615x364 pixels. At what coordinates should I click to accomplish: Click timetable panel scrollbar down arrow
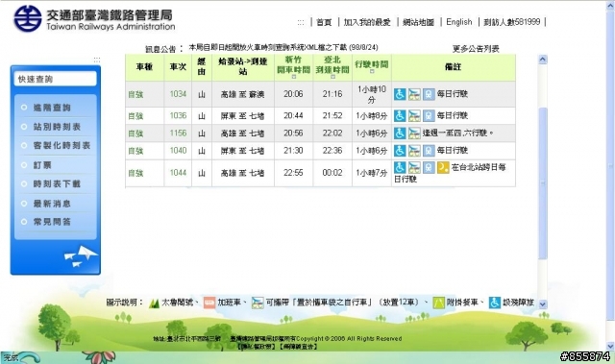543,304
